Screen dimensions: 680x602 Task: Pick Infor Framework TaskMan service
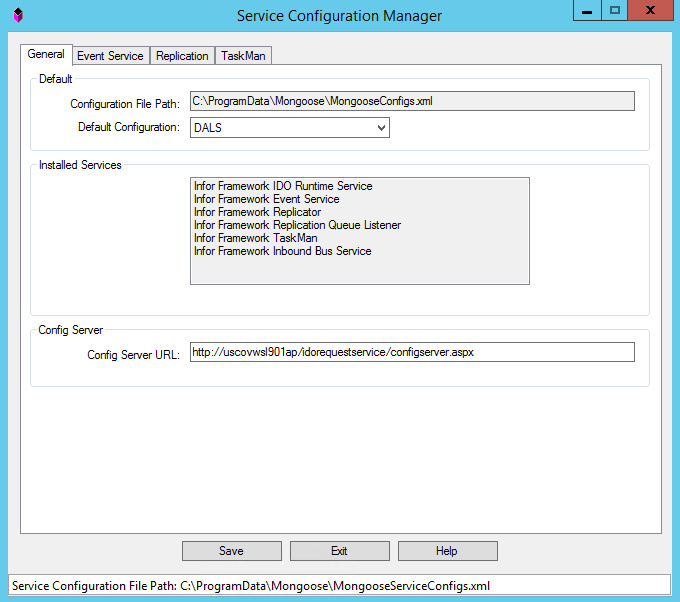pos(255,238)
